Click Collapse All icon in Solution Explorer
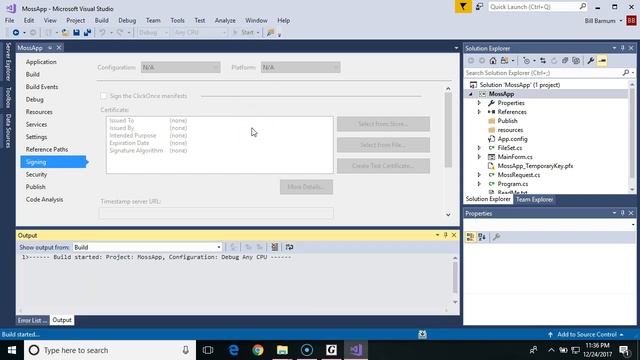Screen dimensions: 640x360 [565, 61]
